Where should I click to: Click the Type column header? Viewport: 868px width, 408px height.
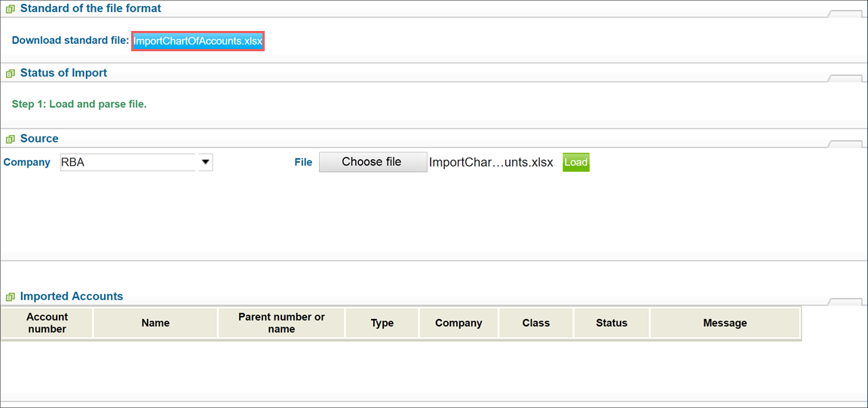pos(382,324)
